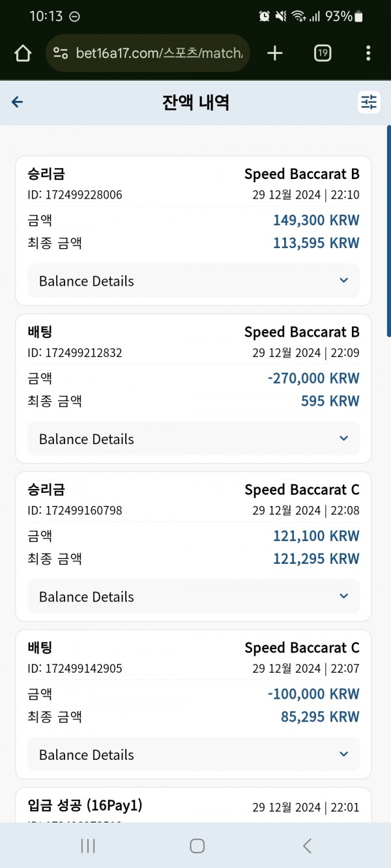
Task: Tap the Android recent apps button
Action: pos(88,845)
